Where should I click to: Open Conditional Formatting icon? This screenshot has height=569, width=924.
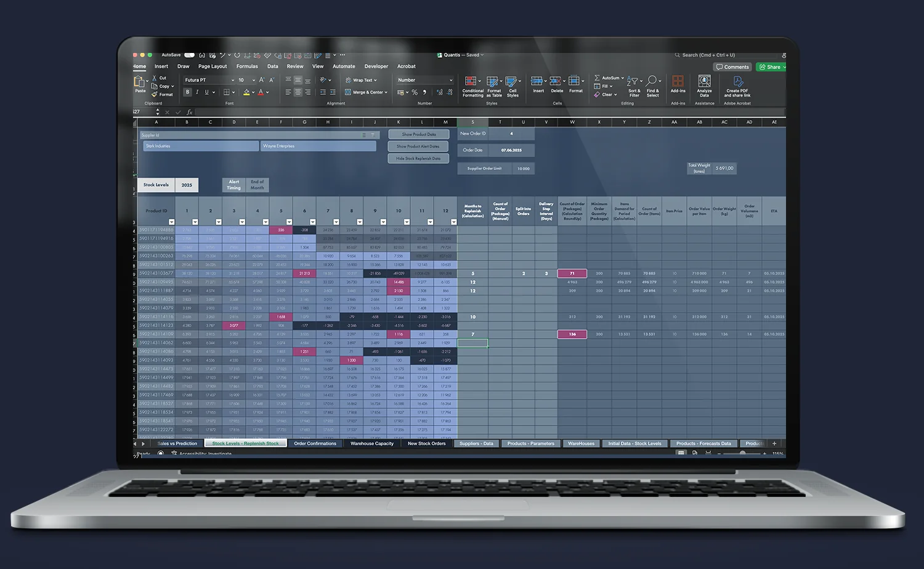tap(471, 81)
